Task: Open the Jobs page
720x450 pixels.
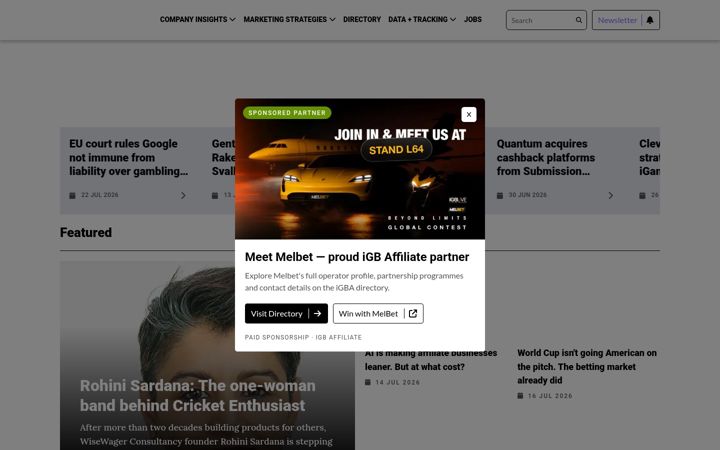Action: [x=472, y=19]
